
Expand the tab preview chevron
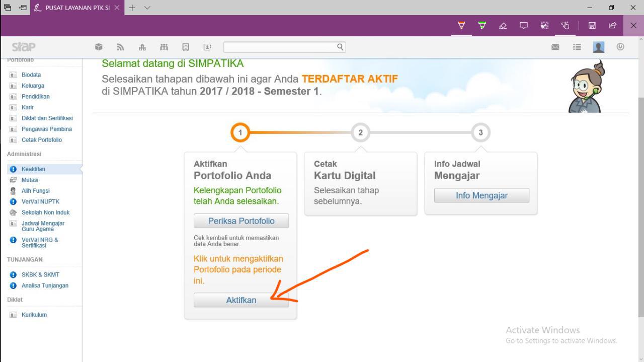pos(147,8)
